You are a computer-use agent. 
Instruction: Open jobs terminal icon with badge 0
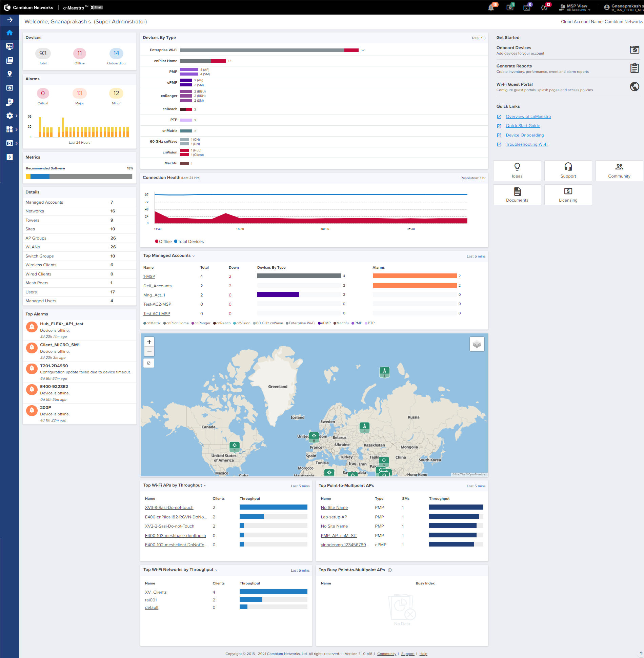[527, 7]
